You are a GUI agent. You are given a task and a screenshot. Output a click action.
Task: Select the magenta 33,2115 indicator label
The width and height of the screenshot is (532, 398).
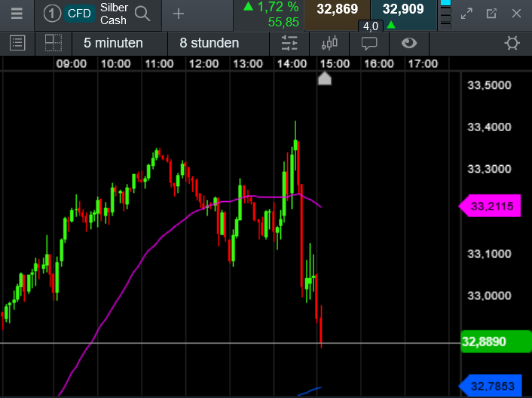coord(490,206)
